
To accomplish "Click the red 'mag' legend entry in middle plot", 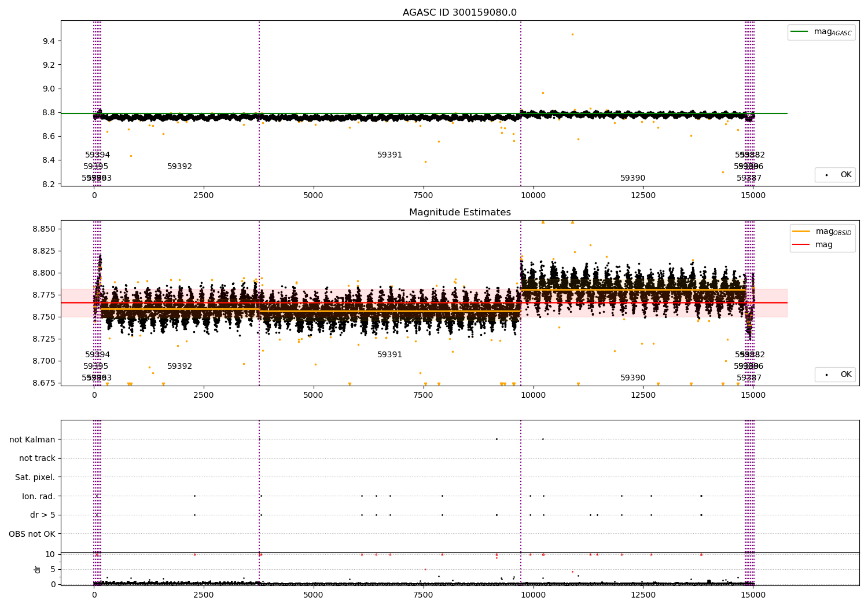I will [813, 245].
